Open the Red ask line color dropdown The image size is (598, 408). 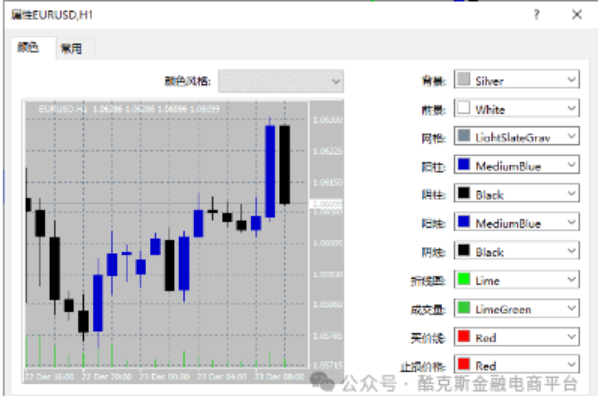(517, 337)
